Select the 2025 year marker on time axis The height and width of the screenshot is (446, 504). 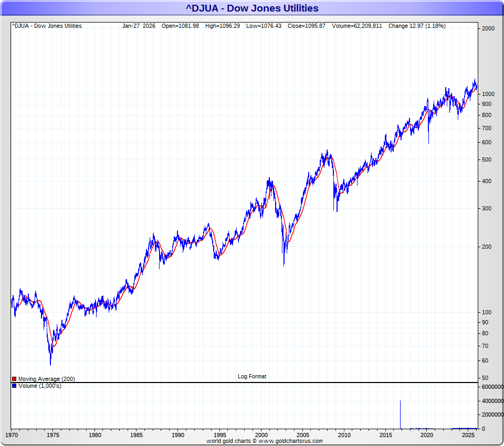click(468, 435)
